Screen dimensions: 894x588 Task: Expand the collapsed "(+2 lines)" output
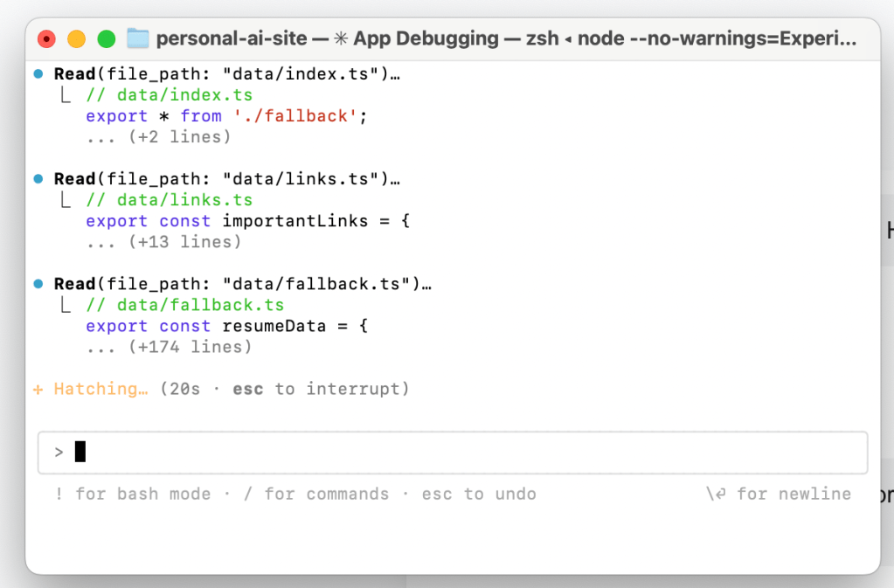tap(157, 137)
